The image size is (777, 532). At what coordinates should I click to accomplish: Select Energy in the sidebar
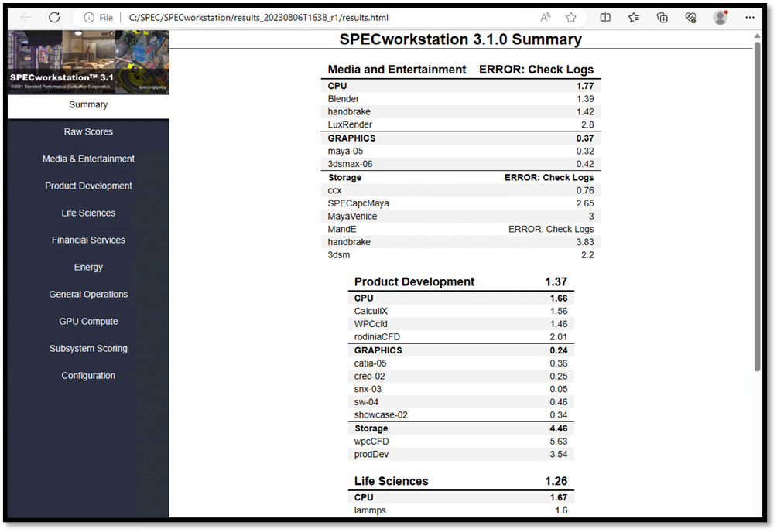pos(88,267)
